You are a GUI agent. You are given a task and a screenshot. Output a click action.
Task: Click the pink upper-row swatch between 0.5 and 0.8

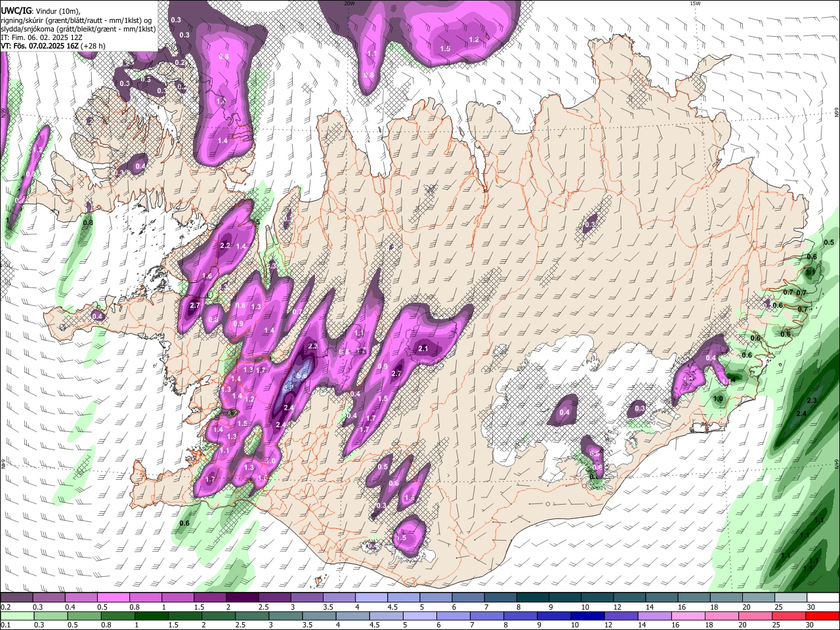113,598
